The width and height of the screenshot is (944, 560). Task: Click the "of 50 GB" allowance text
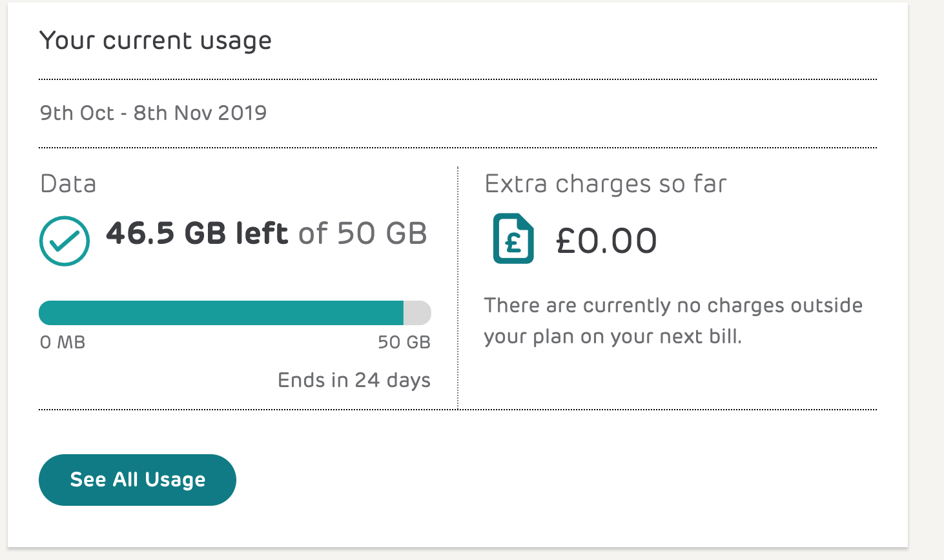pos(363,233)
